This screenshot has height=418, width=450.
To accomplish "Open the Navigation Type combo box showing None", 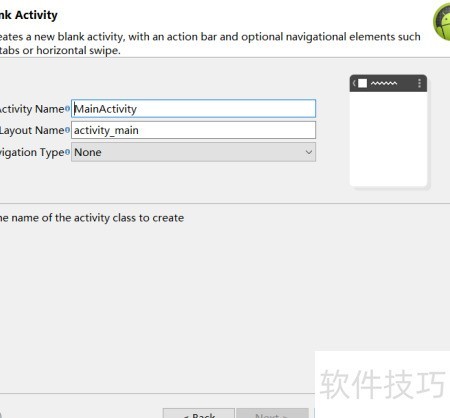I will coord(193,152).
